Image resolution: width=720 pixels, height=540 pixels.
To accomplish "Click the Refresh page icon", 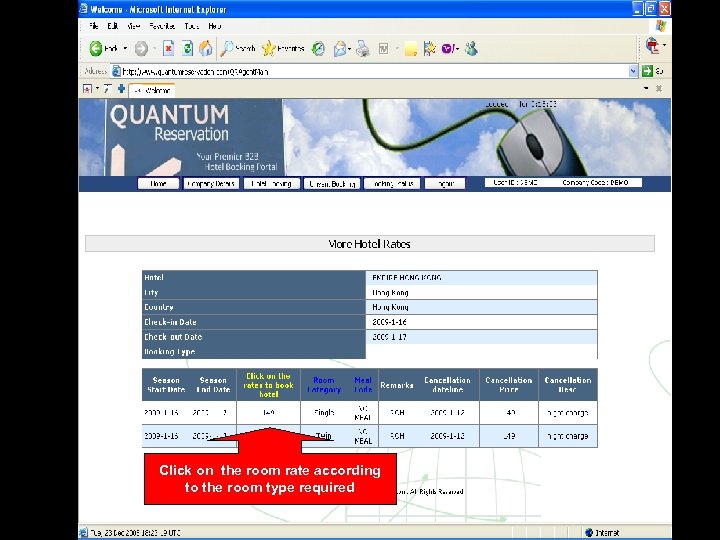I will coord(187,48).
